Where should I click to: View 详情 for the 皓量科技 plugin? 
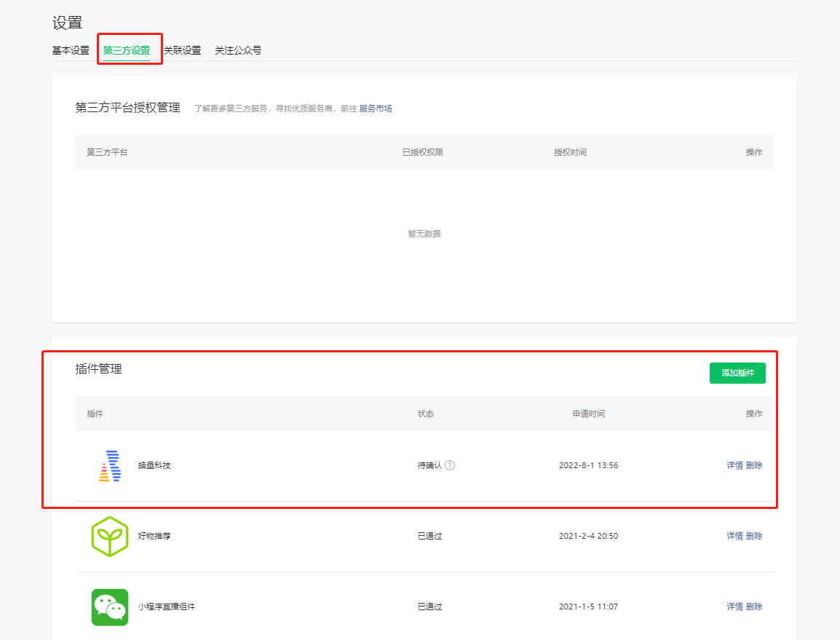[x=734, y=465]
